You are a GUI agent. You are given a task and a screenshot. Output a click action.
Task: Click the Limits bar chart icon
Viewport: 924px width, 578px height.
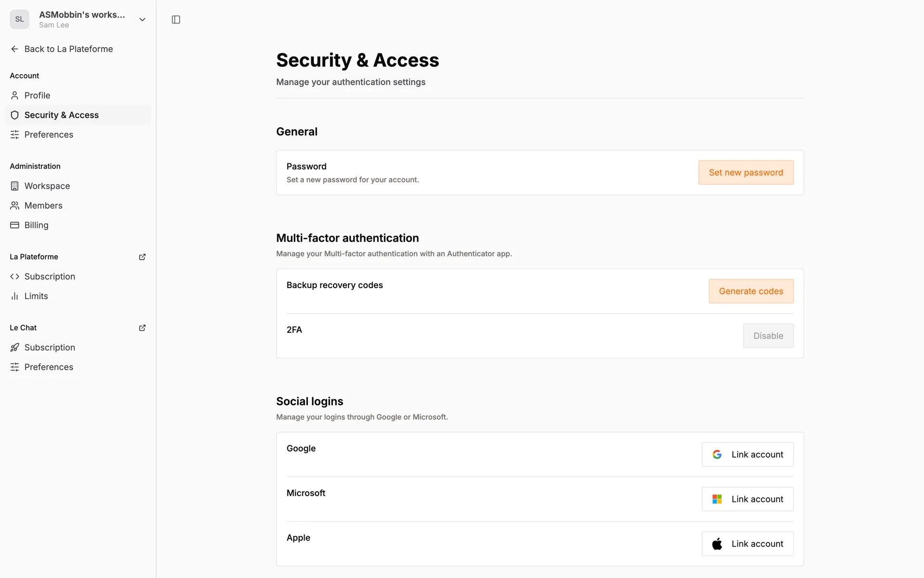tap(15, 296)
